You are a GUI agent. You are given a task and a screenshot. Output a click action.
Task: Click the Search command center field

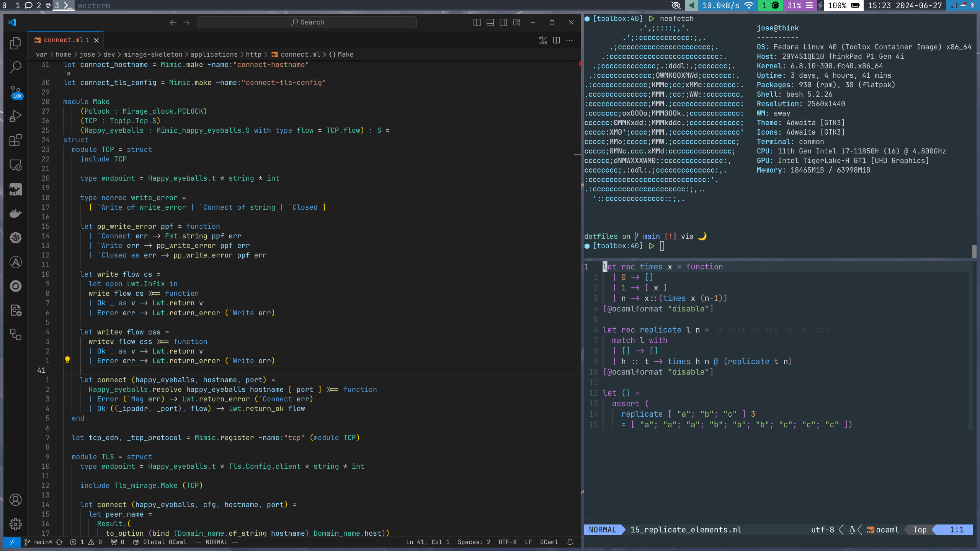(307, 22)
